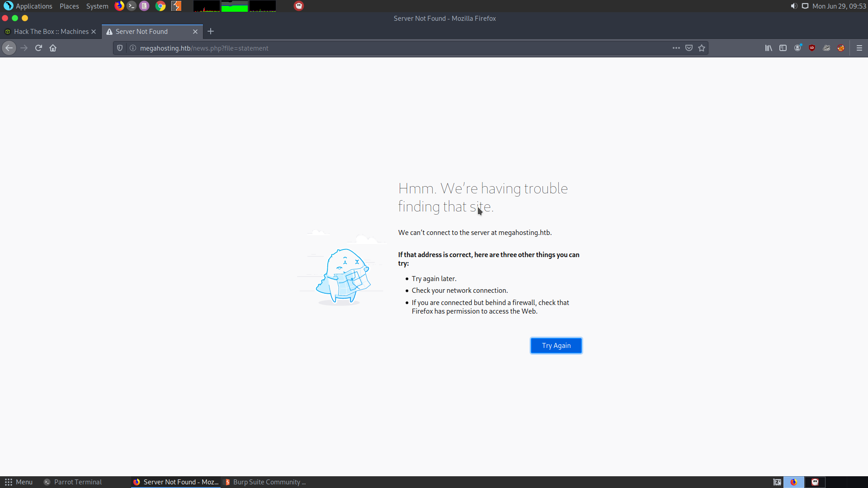Open the Firefox account menu
Viewport: 868px width, 488px height.
click(797, 48)
